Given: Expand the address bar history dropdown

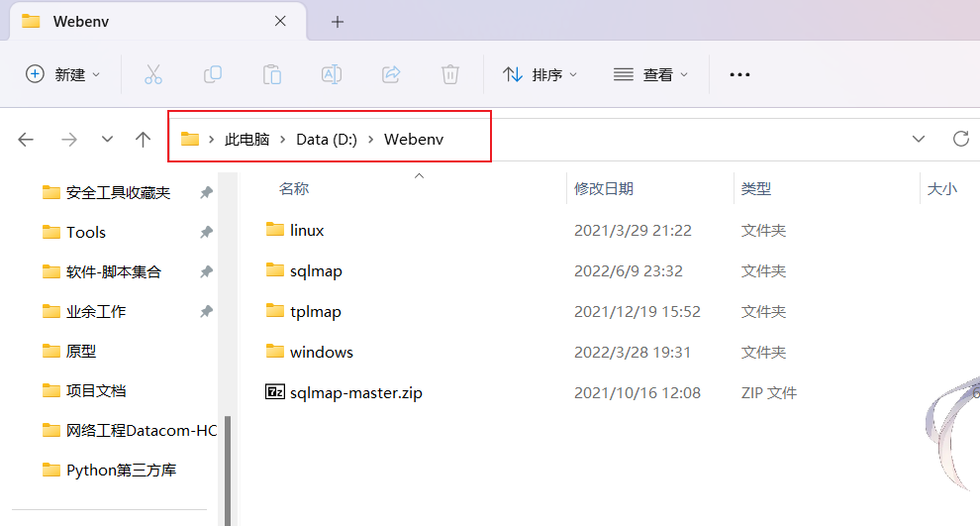Looking at the screenshot, I should (919, 139).
